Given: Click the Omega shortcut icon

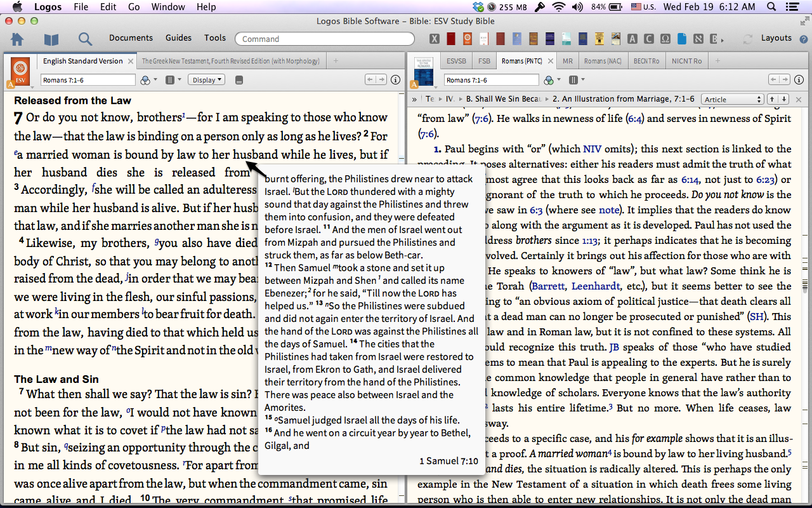Looking at the screenshot, I should point(665,39).
